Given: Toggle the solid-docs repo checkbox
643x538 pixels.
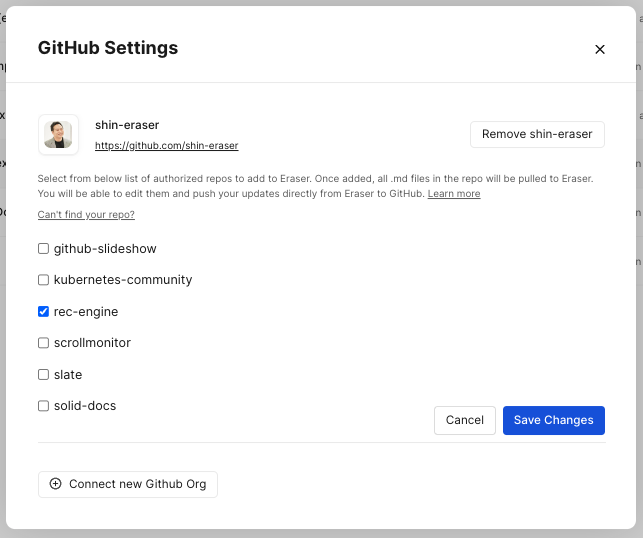Looking at the screenshot, I should click(x=43, y=406).
